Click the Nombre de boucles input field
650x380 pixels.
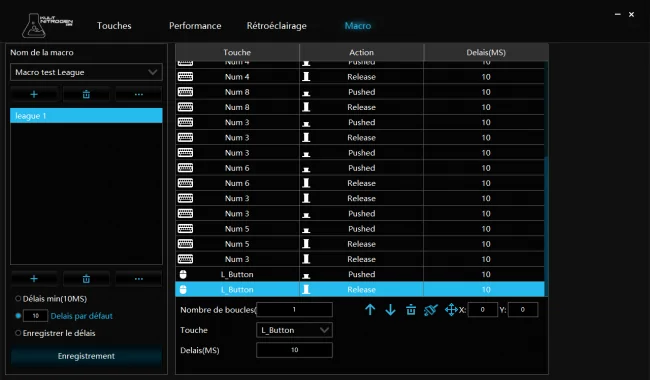[294, 310]
